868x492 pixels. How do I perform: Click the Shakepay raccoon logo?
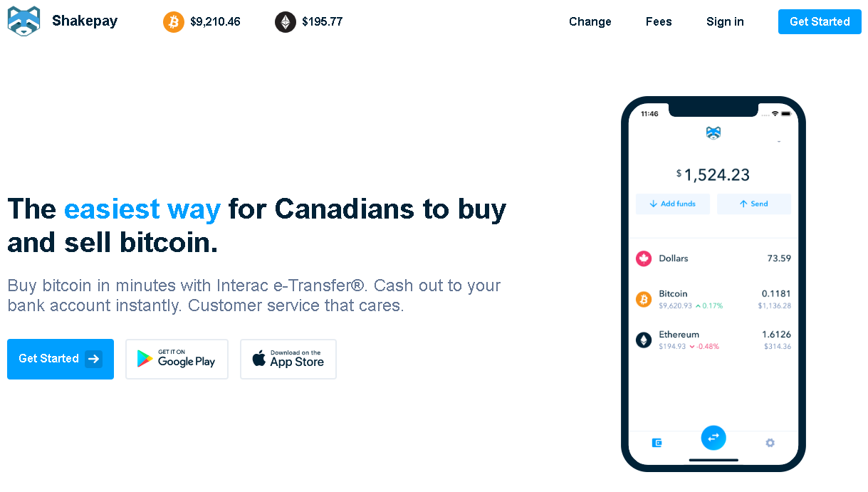point(24,21)
